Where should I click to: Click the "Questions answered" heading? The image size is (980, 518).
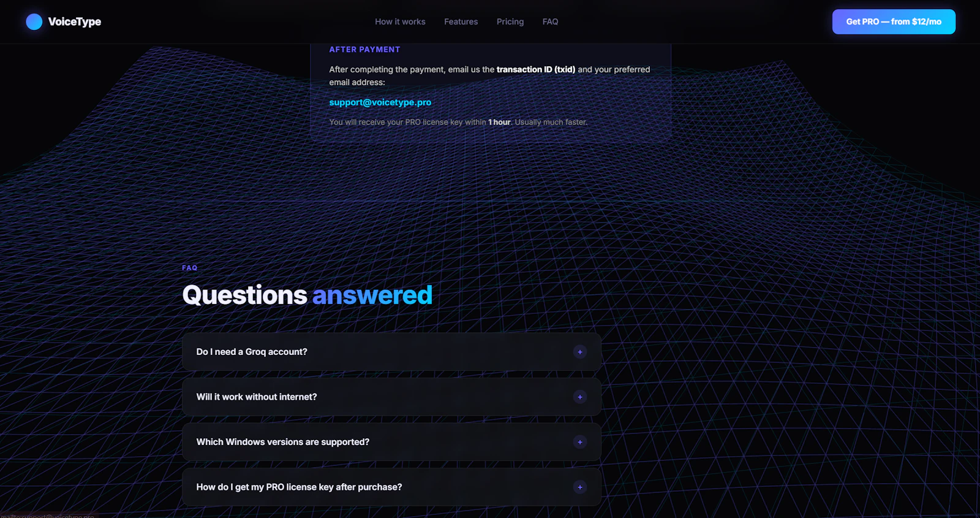(307, 295)
